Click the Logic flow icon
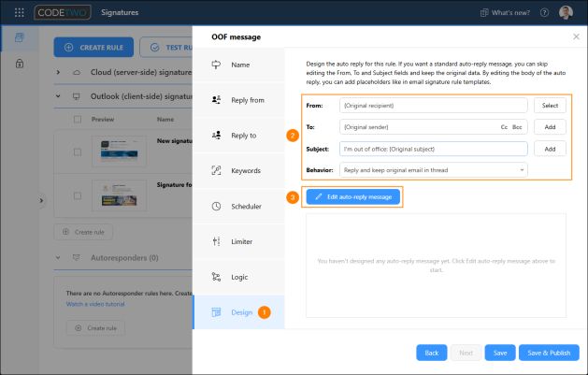The height and width of the screenshot is (375, 588). (216, 277)
